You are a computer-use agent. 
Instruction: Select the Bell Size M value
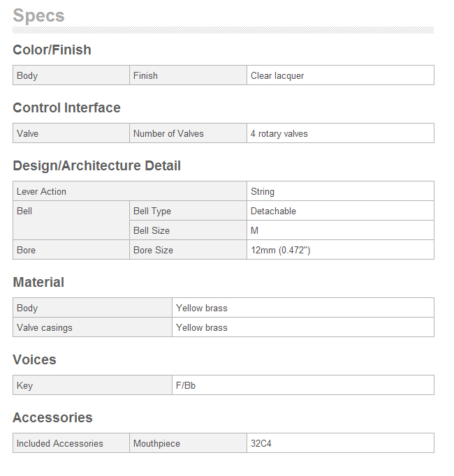[254, 230]
